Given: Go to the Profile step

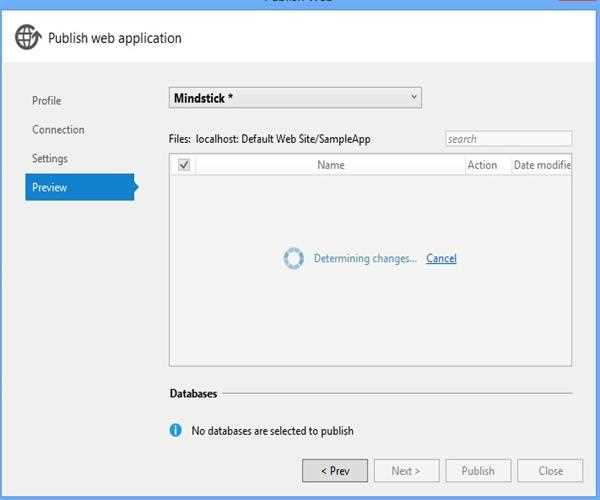Looking at the screenshot, I should tap(46, 101).
